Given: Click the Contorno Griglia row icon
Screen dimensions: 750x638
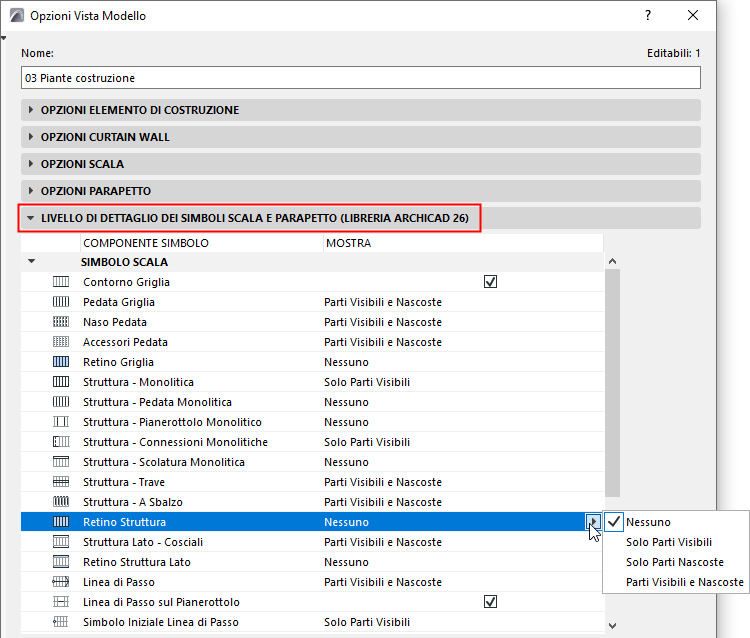Looking at the screenshot, I should [x=61, y=282].
